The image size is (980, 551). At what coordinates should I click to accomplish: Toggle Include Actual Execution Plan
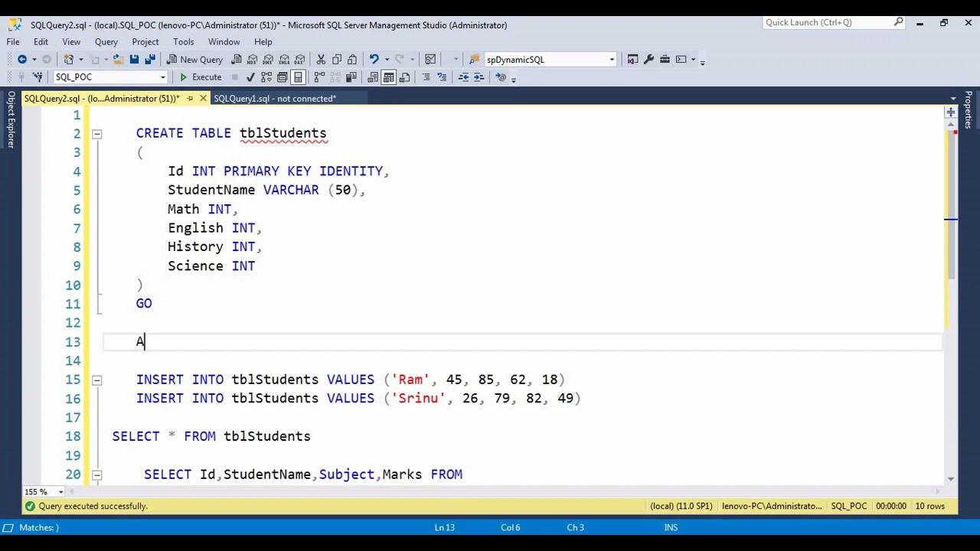tap(319, 77)
